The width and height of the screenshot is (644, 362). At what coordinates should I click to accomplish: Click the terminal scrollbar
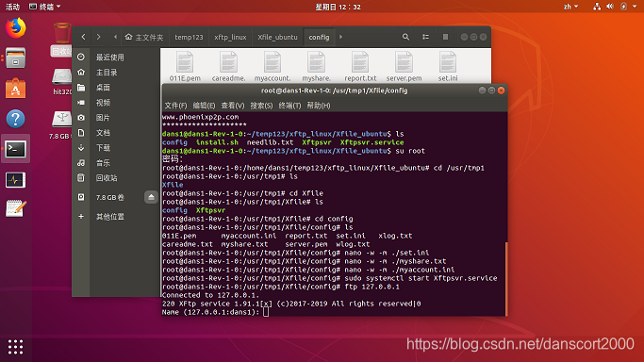[506, 279]
